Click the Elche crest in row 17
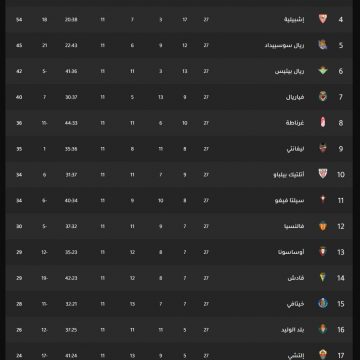 click(x=323, y=355)
